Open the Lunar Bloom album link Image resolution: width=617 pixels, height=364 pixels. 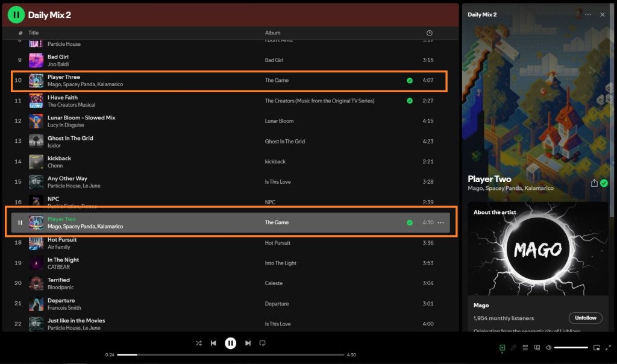(280, 121)
